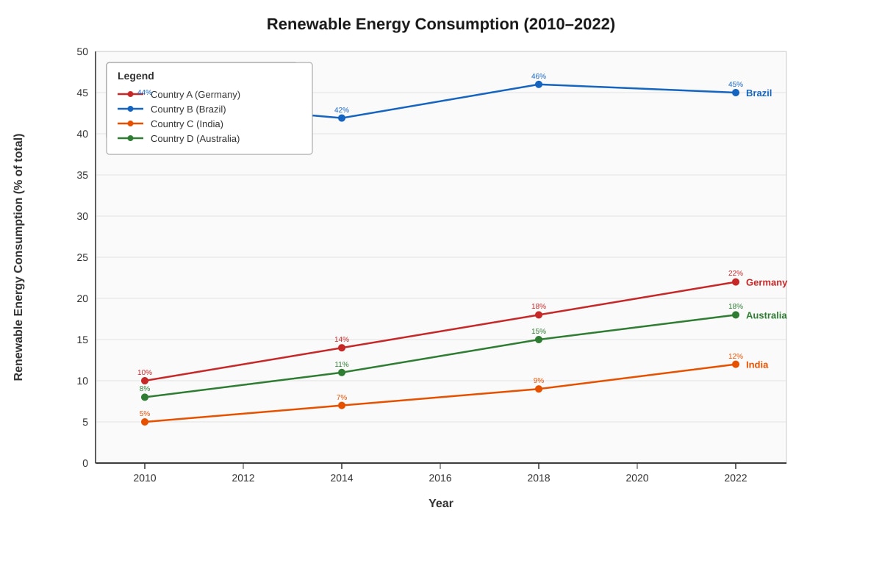Click India's 2018 marker labeled 9%
This screenshot has width=882, height=588.
tap(539, 389)
